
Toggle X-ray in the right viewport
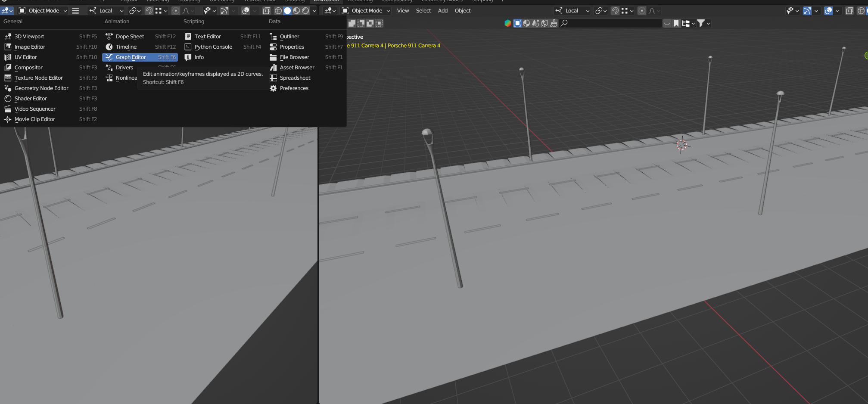tap(849, 11)
